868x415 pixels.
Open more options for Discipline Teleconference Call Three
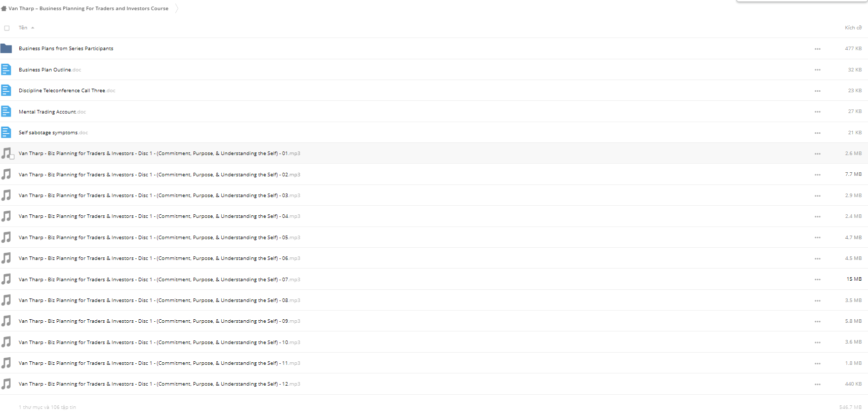[817, 91]
